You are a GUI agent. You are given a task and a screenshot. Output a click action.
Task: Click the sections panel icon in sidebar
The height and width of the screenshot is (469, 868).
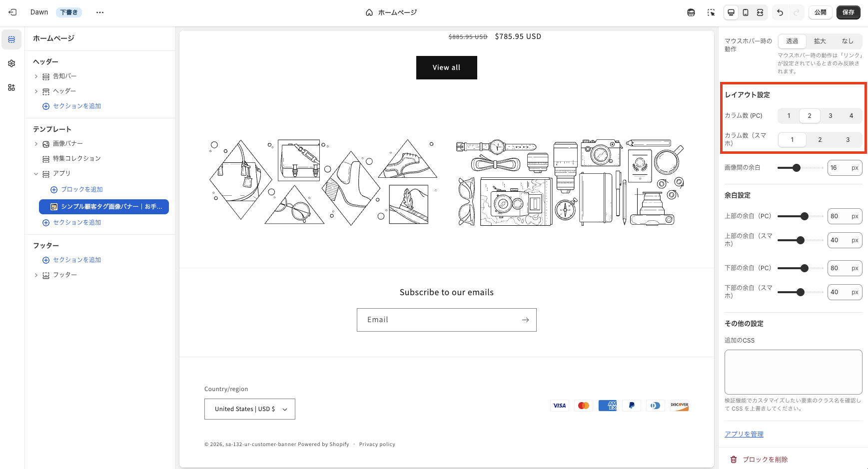[11, 39]
